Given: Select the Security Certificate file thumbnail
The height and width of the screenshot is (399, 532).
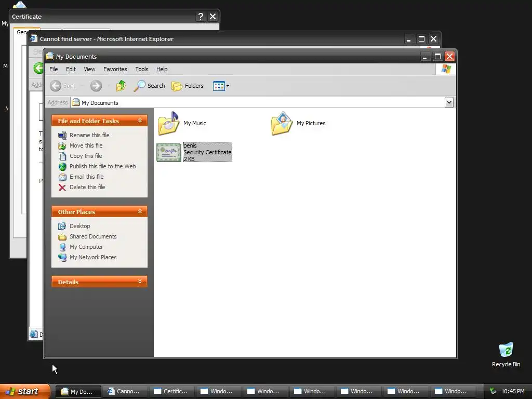Looking at the screenshot, I should click(169, 152).
